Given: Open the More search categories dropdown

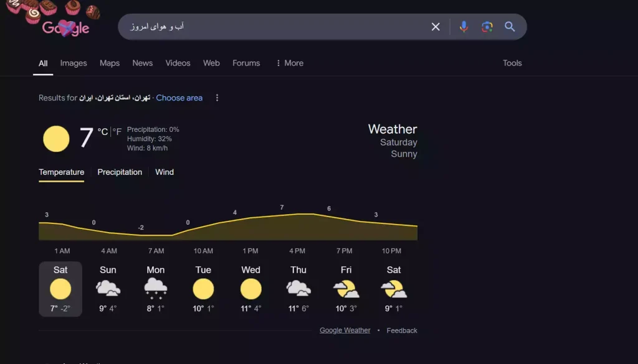Looking at the screenshot, I should [289, 63].
